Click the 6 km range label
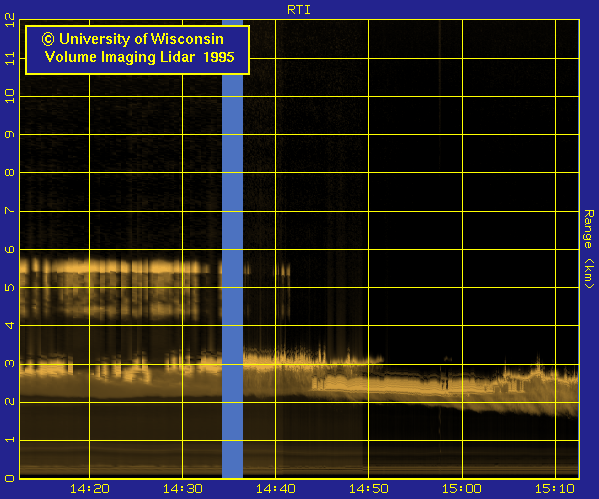This screenshot has height=499, width=599. tap(10, 250)
